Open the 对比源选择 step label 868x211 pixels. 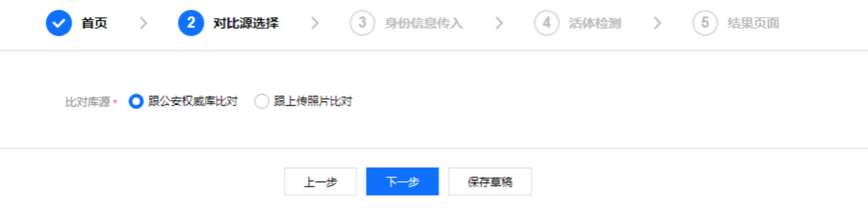pyautogui.click(x=246, y=23)
